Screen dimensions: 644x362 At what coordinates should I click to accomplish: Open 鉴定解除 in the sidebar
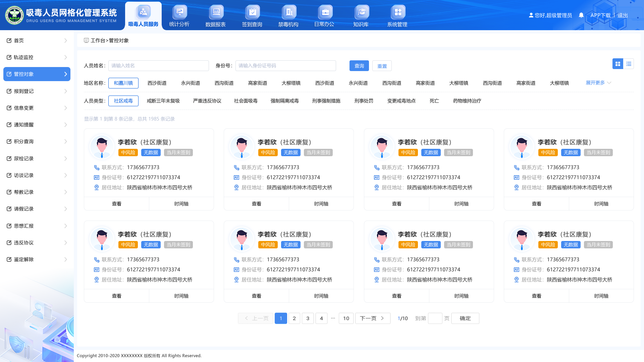(37, 259)
